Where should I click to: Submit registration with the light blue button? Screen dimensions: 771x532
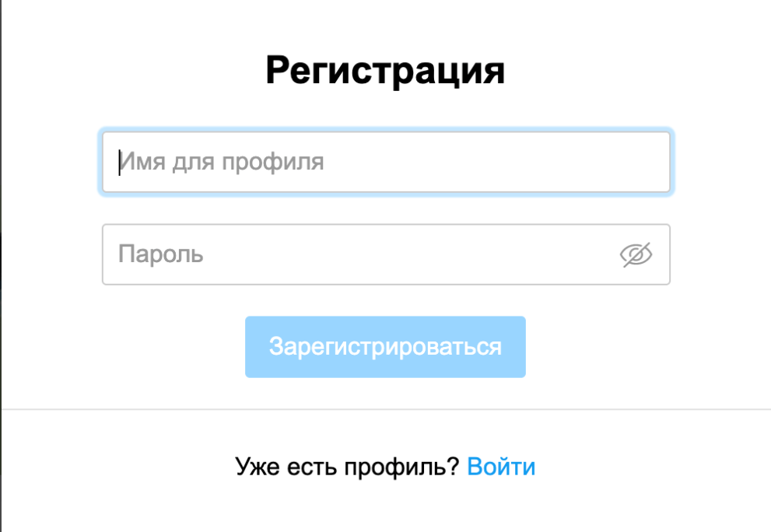[385, 347]
